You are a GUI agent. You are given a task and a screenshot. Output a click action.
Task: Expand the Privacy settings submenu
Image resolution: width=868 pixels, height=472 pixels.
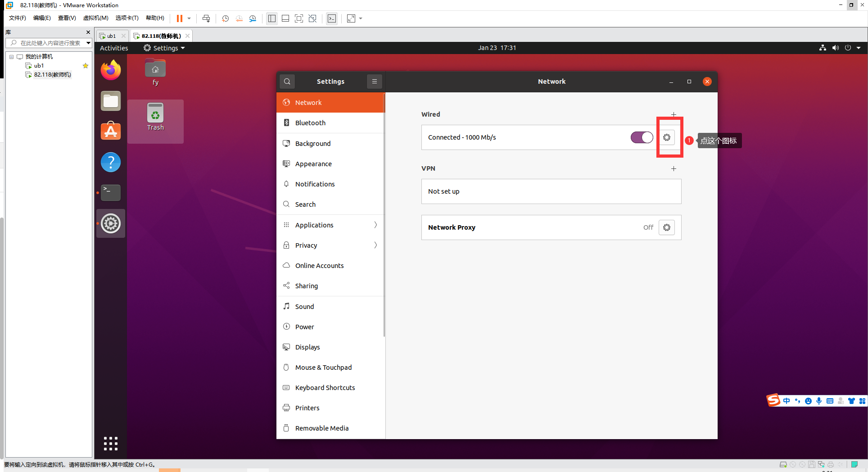(x=330, y=245)
